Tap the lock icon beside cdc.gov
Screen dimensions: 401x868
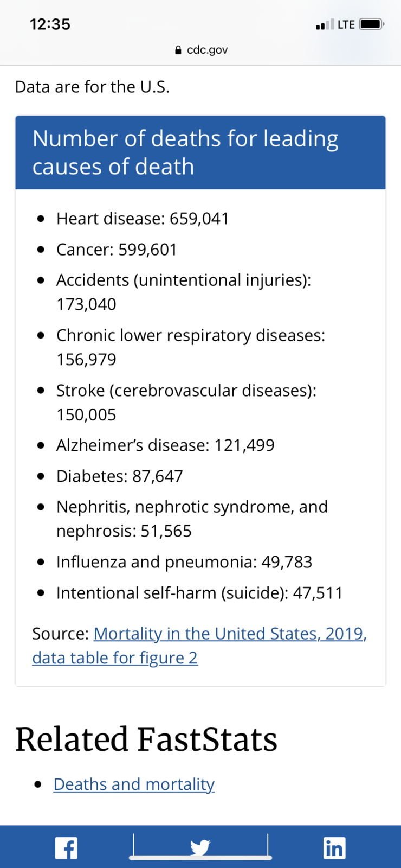(x=178, y=50)
